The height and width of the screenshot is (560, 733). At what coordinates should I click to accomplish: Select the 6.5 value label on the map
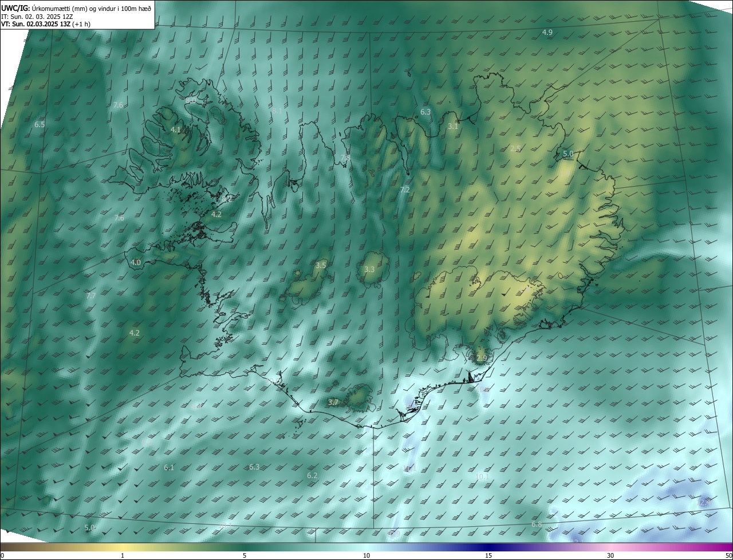pos(40,124)
